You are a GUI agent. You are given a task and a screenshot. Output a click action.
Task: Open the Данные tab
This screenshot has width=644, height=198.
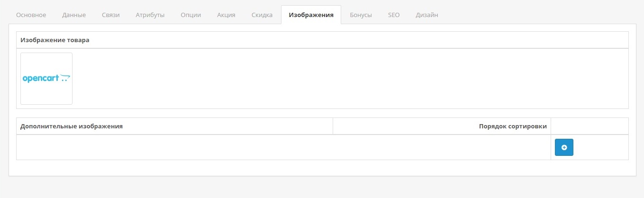(x=74, y=15)
